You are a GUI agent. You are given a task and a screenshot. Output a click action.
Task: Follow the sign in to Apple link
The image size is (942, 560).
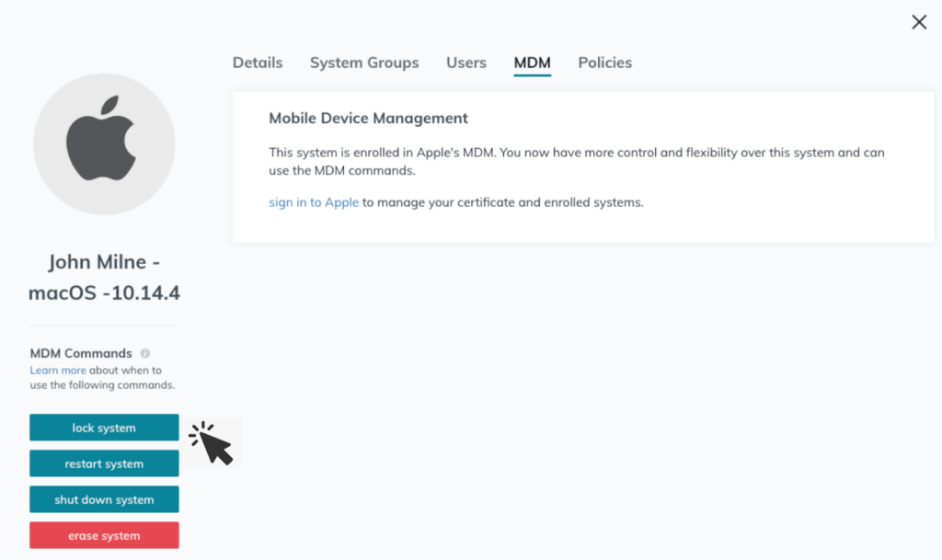(x=314, y=202)
